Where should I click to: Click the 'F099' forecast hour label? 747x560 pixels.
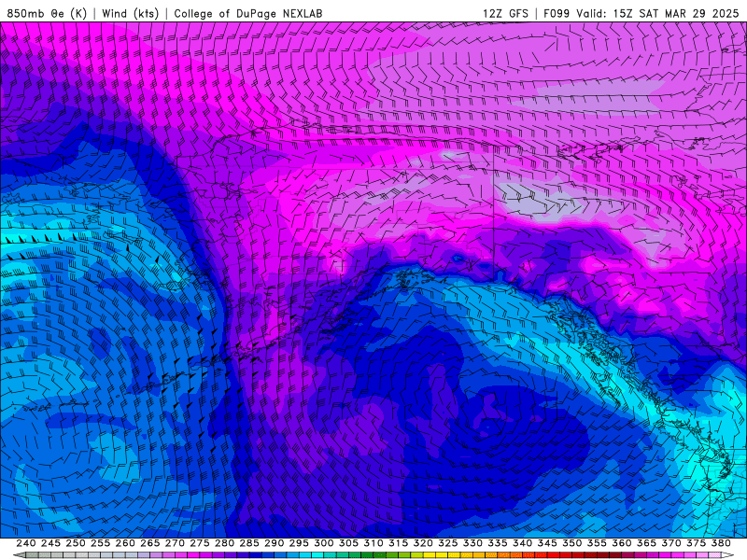pyautogui.click(x=557, y=13)
